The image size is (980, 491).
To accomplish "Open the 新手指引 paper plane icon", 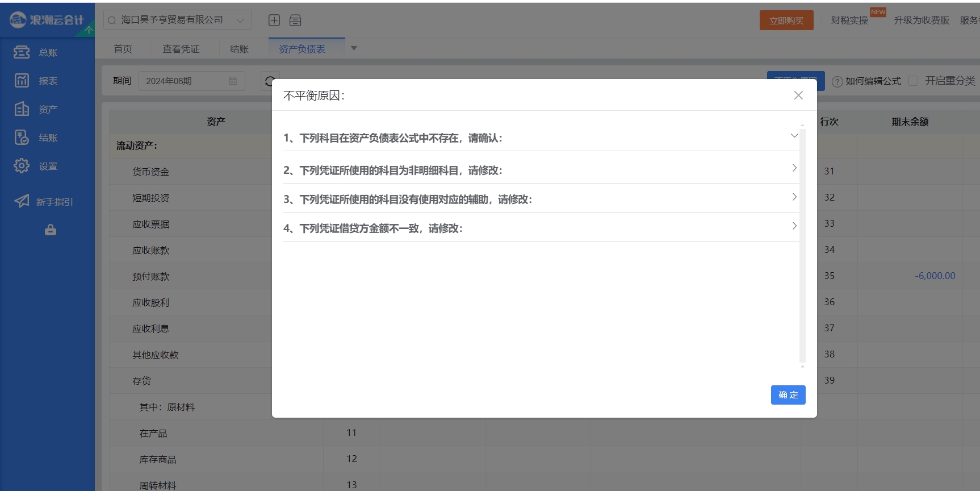I will tap(22, 201).
